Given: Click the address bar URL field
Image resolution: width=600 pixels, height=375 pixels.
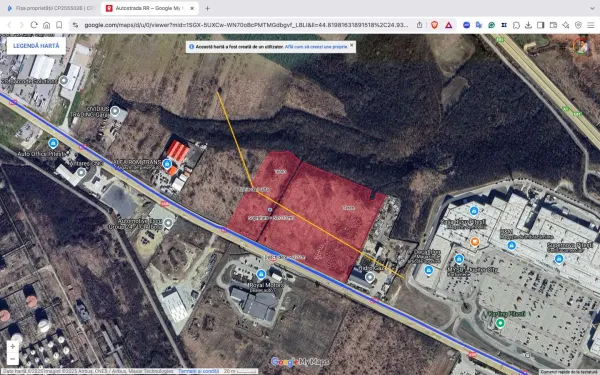Looking at the screenshot, I should click(246, 25).
